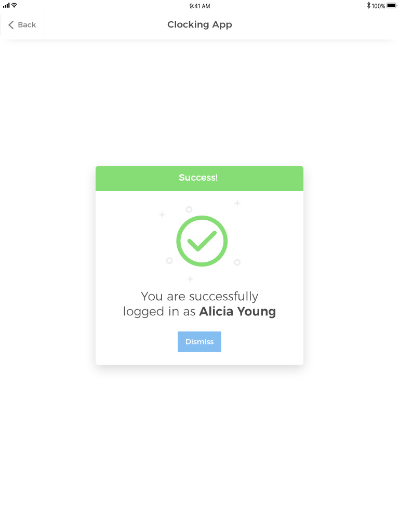Image resolution: width=399 pixels, height=532 pixels.
Task: Tap the Bluetooth status icon
Action: [x=368, y=6]
